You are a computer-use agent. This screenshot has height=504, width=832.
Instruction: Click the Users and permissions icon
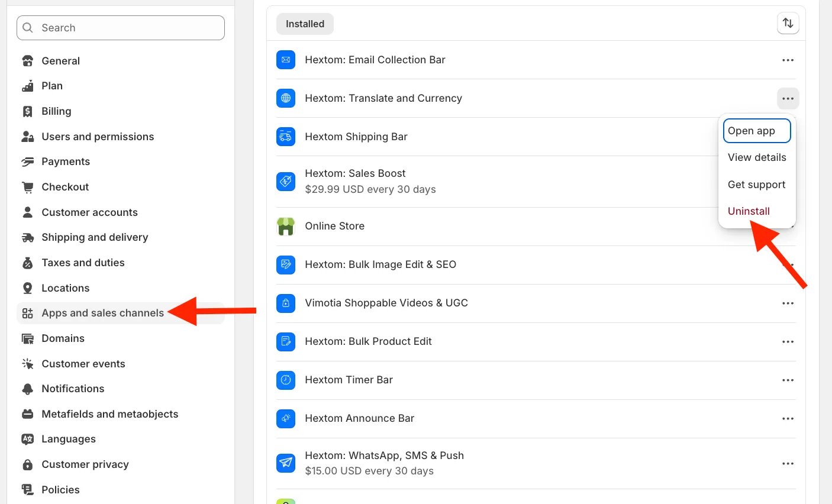(x=28, y=137)
